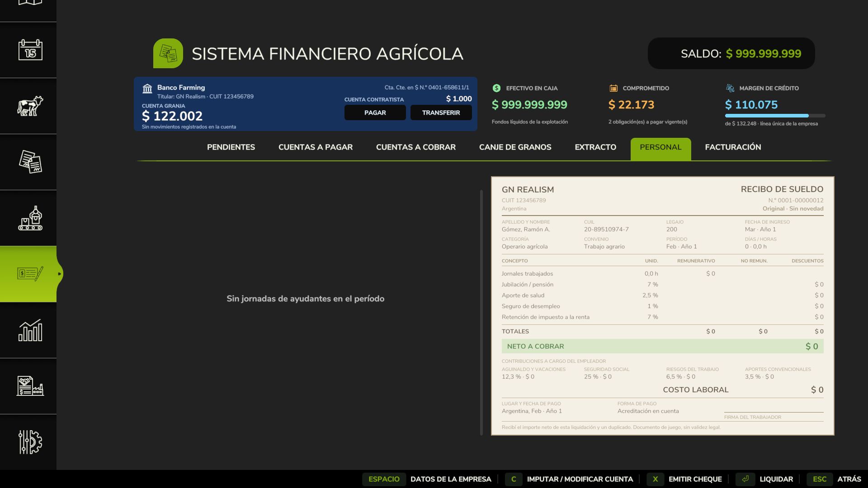Screen dimensions: 868x488
Task: Switch to CANJE DE GRANOS tab
Action: point(515,147)
